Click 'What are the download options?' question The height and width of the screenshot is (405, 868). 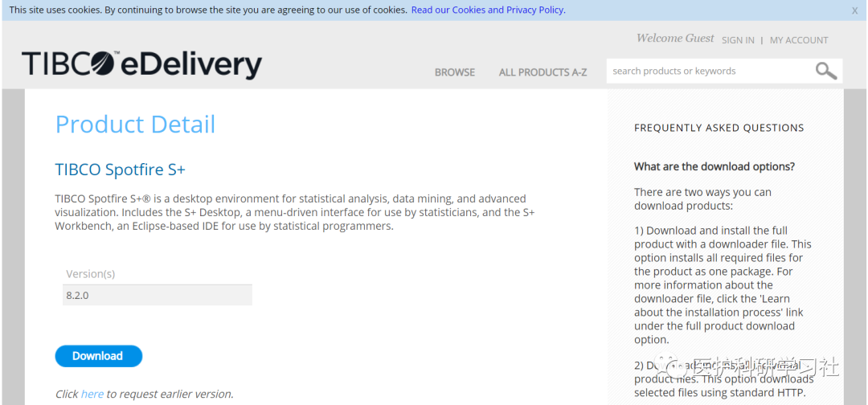click(x=714, y=166)
